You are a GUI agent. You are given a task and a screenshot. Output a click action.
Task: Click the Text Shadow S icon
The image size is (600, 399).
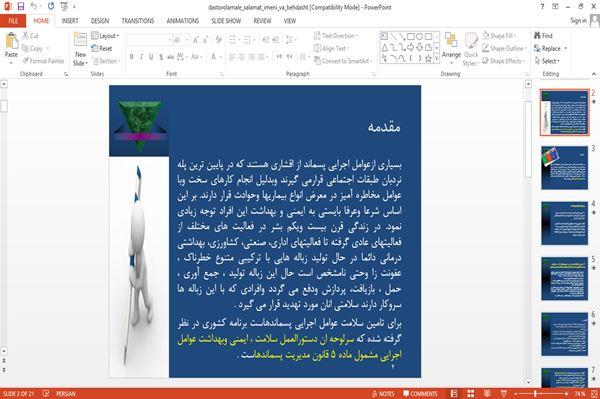[161, 57]
